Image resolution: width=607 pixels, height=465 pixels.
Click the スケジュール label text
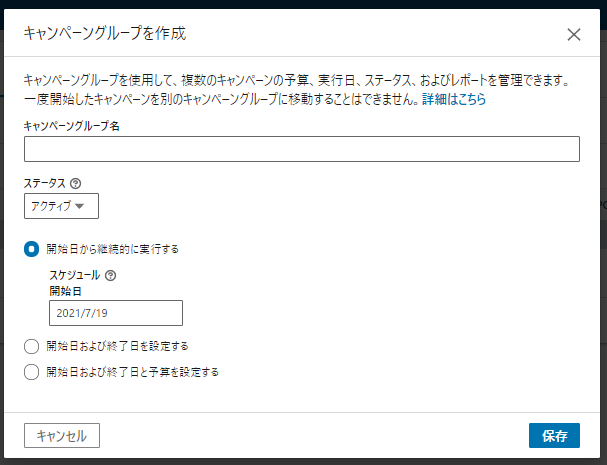74,275
